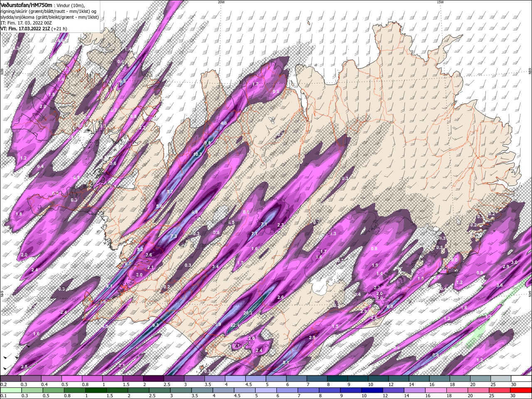Click the 5.0 precipitation value on map
This screenshot has height=399, width=532.
159,206
